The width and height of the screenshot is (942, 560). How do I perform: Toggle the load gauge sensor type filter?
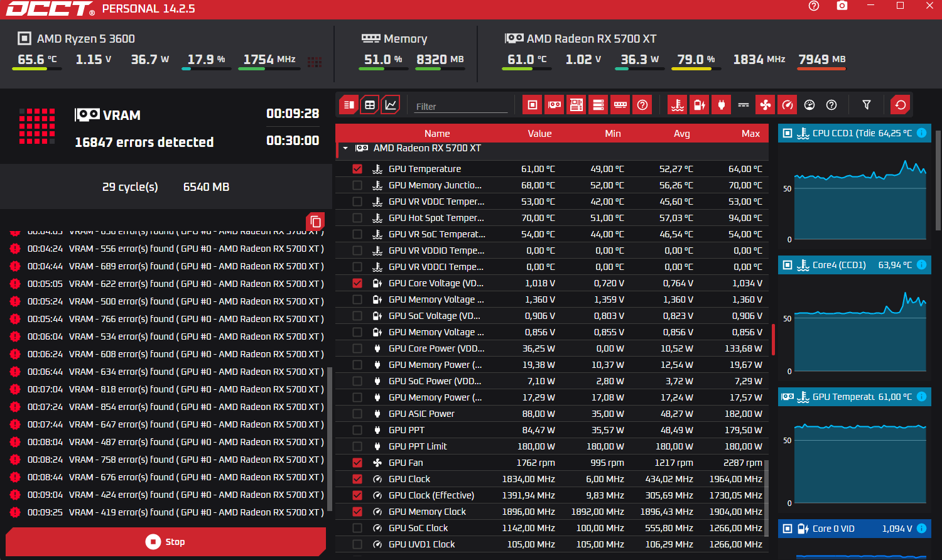809,105
